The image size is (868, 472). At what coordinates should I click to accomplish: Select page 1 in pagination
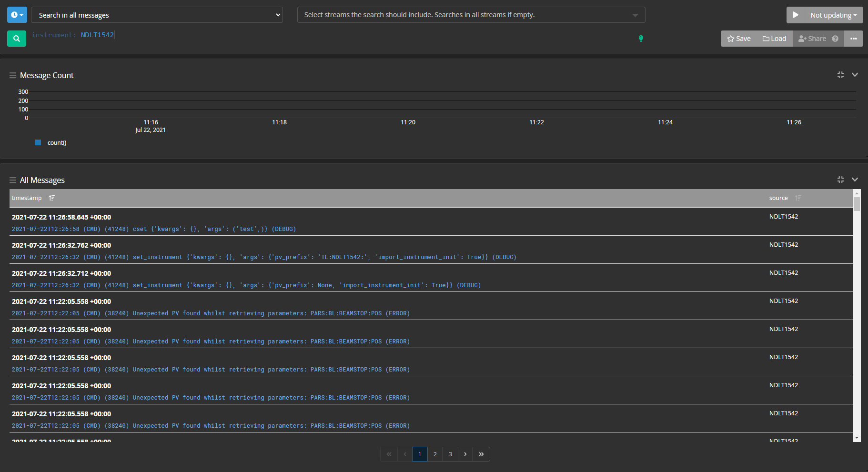[x=420, y=454]
